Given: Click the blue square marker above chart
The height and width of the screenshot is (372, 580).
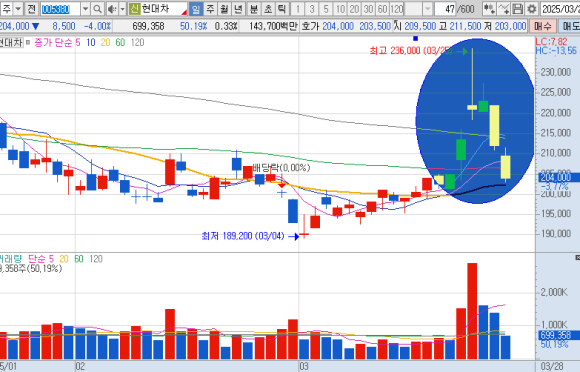Looking at the screenshot, I should tap(415, 38).
